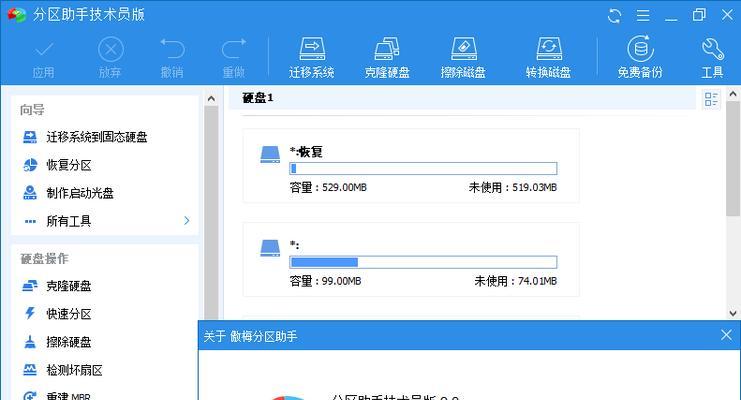741x400 pixels.
Task: Click the three-dots icon beside 所有工具
Action: [30, 221]
